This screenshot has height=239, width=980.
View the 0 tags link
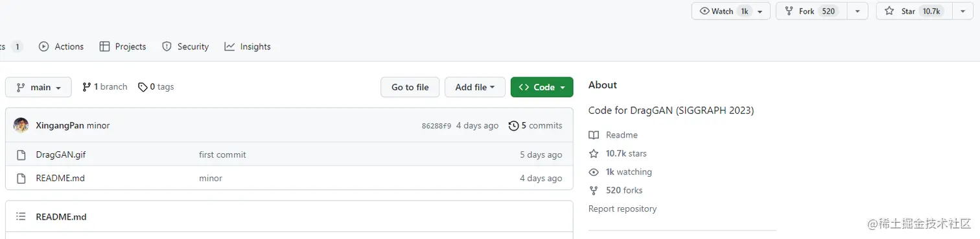click(156, 87)
